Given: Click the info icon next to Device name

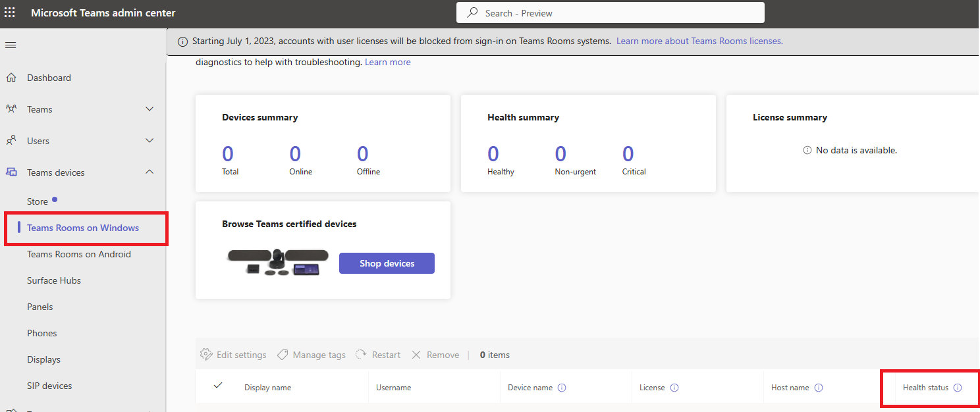Looking at the screenshot, I should point(562,388).
